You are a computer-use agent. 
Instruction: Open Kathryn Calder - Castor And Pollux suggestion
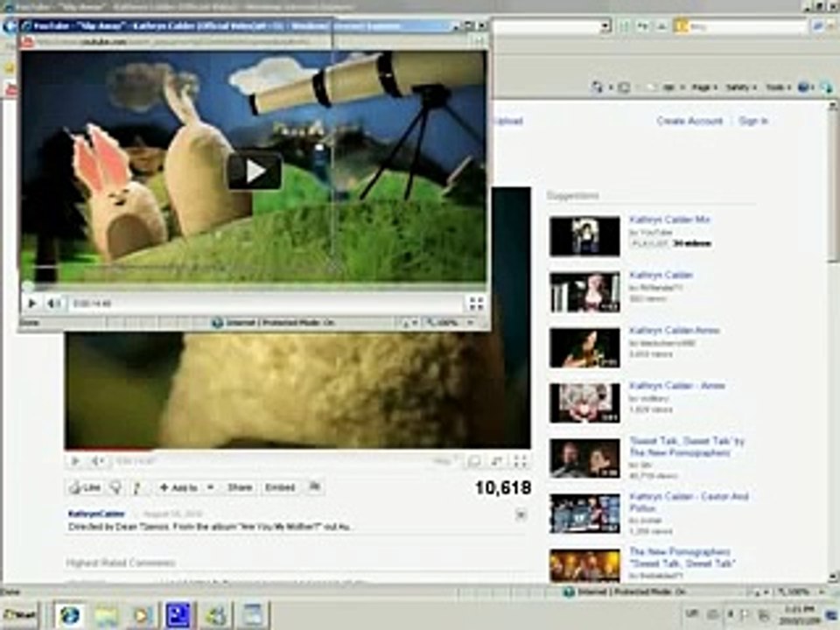(x=689, y=502)
